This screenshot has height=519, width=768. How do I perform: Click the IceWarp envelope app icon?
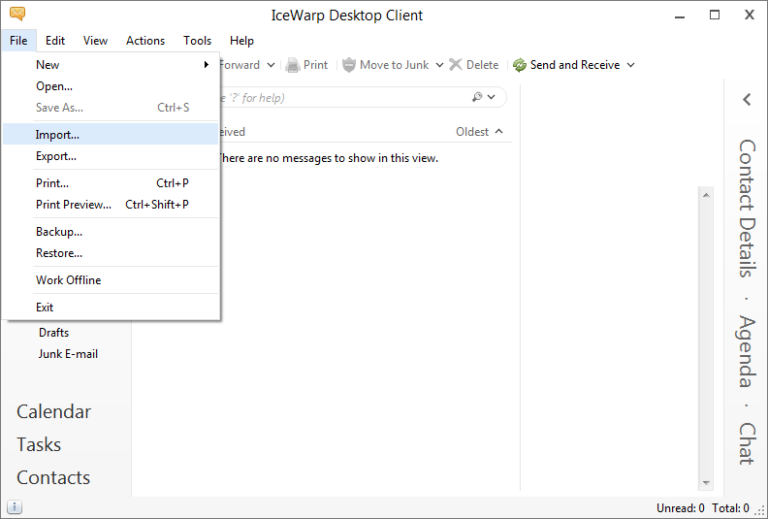click(17, 13)
